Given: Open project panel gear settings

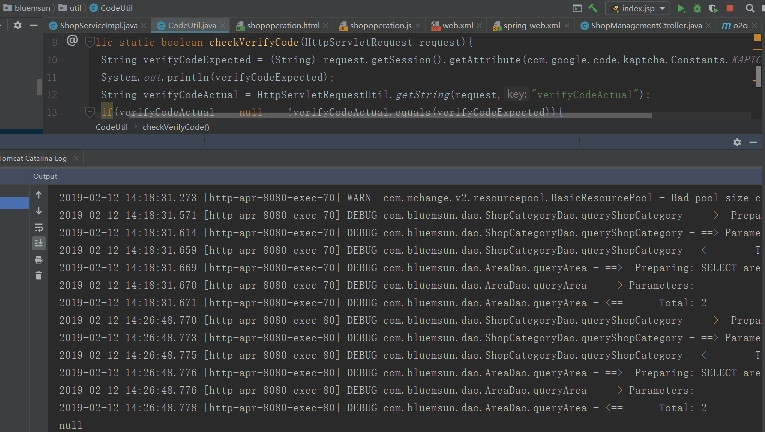Looking at the screenshot, I should 18,25.
